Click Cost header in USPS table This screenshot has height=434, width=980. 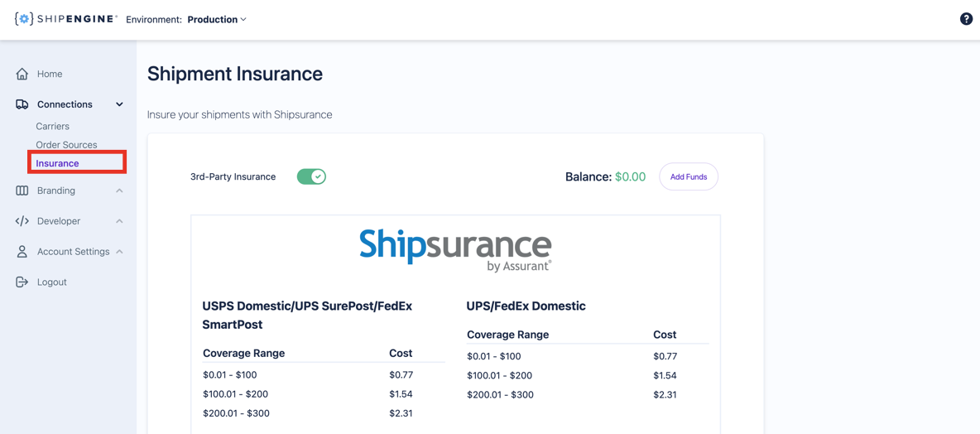click(401, 354)
